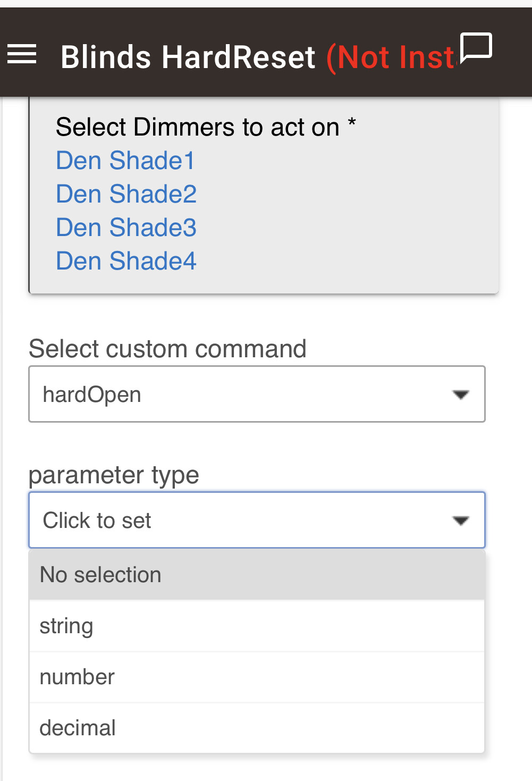Select string as parameter type
This screenshot has width=532, height=781.
pyautogui.click(x=257, y=626)
